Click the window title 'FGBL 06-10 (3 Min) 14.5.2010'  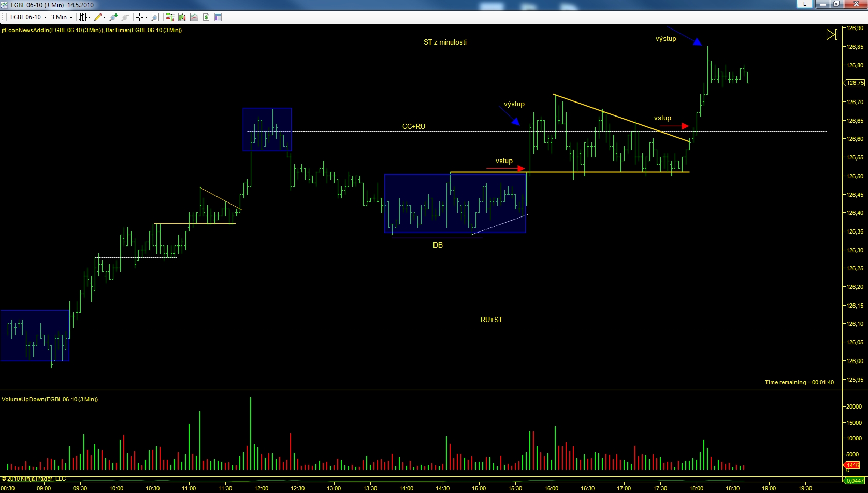(x=52, y=5)
